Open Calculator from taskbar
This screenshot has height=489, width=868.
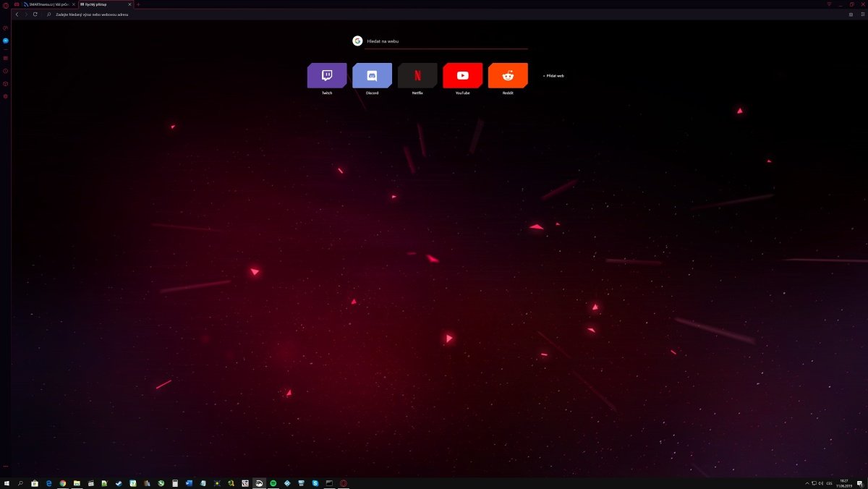[x=174, y=482]
